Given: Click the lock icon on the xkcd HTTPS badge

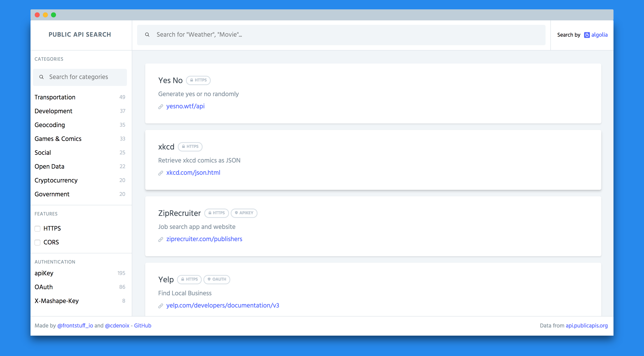Looking at the screenshot, I should click(183, 147).
